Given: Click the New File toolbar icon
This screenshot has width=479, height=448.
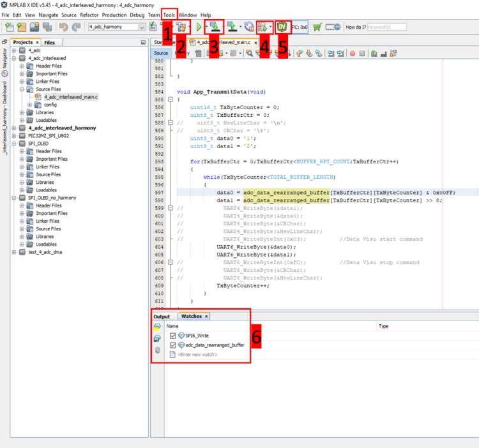Looking at the screenshot, I should [x=8, y=27].
